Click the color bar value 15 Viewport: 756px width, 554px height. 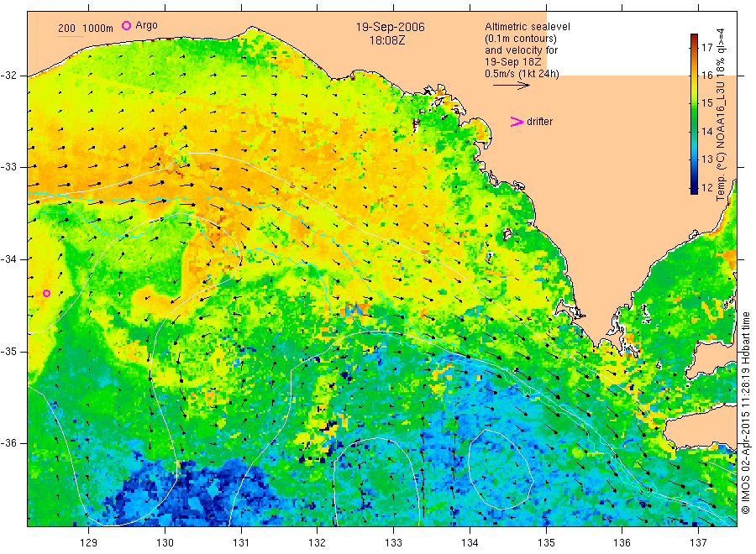pos(706,103)
